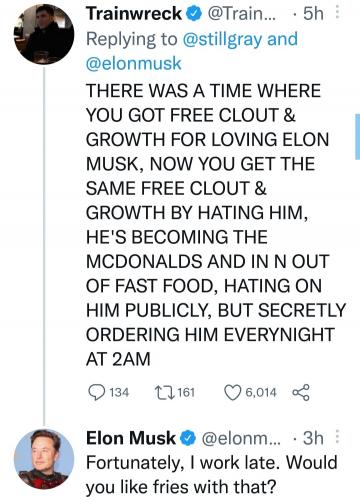
Task: Click the 6,014 likes count
Action: click(x=261, y=392)
